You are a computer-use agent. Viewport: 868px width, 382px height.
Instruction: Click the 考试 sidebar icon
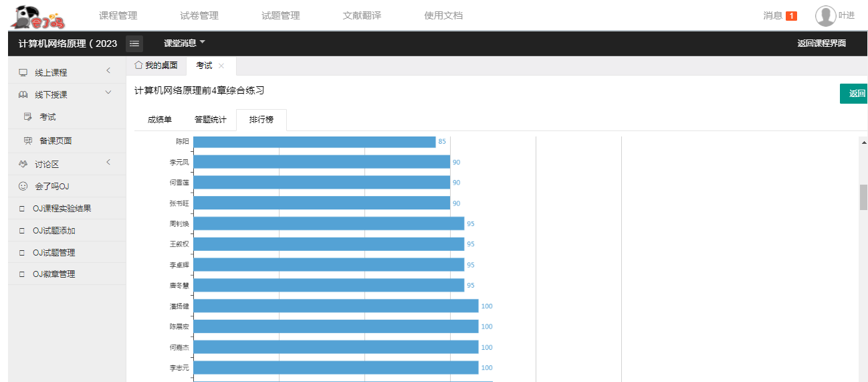pyautogui.click(x=28, y=117)
